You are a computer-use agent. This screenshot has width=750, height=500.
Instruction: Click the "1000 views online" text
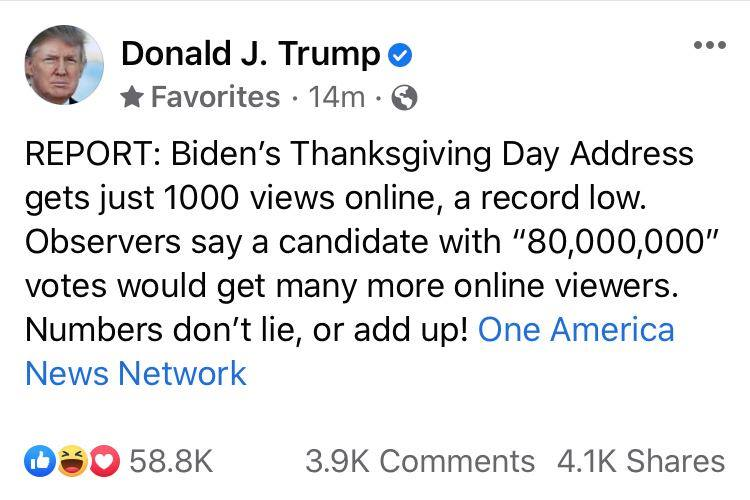(245, 198)
